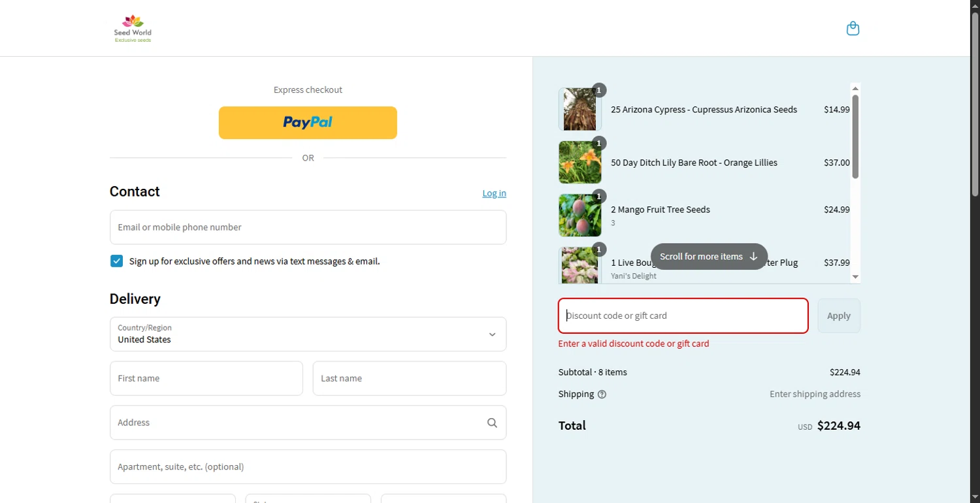
Task: Click the Log in link
Action: pyautogui.click(x=494, y=193)
